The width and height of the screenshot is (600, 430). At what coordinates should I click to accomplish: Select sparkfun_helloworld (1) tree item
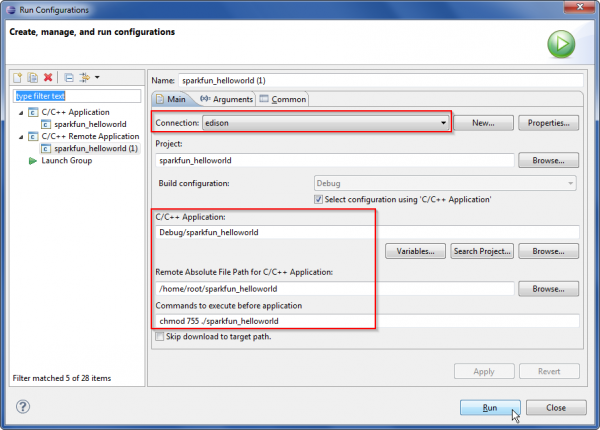(96, 148)
